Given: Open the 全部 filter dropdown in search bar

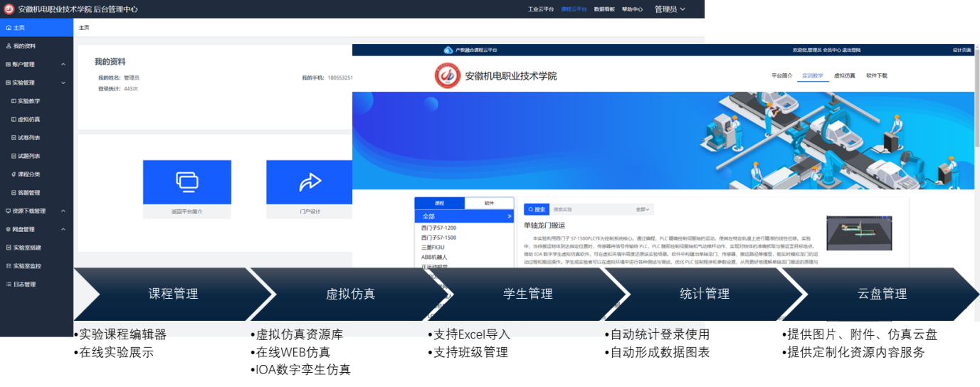Looking at the screenshot, I should (x=643, y=210).
